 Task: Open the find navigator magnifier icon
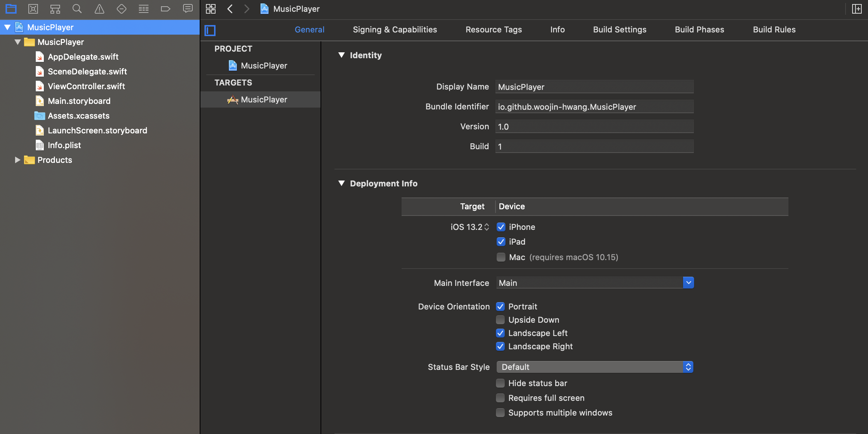point(77,9)
